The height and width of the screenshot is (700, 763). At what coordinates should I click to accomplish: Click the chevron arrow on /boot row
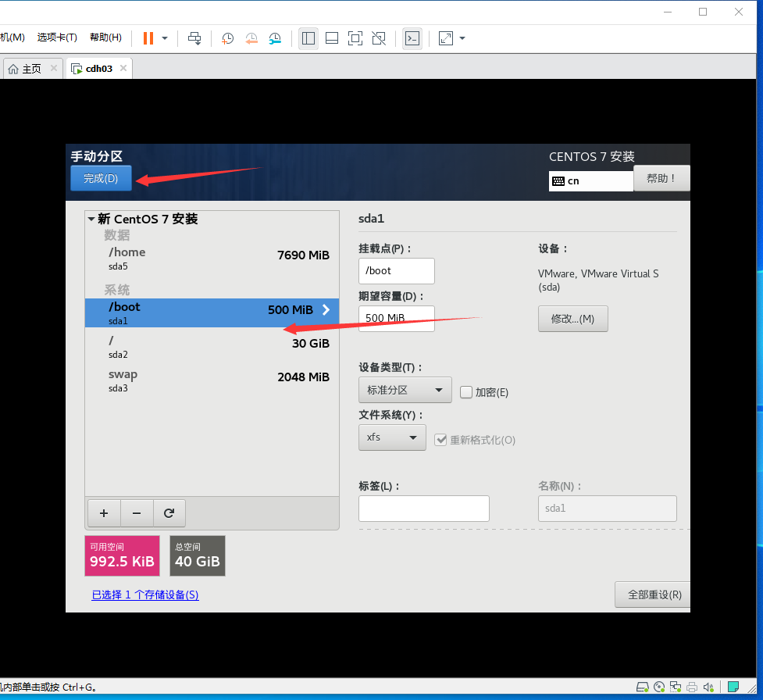326,309
